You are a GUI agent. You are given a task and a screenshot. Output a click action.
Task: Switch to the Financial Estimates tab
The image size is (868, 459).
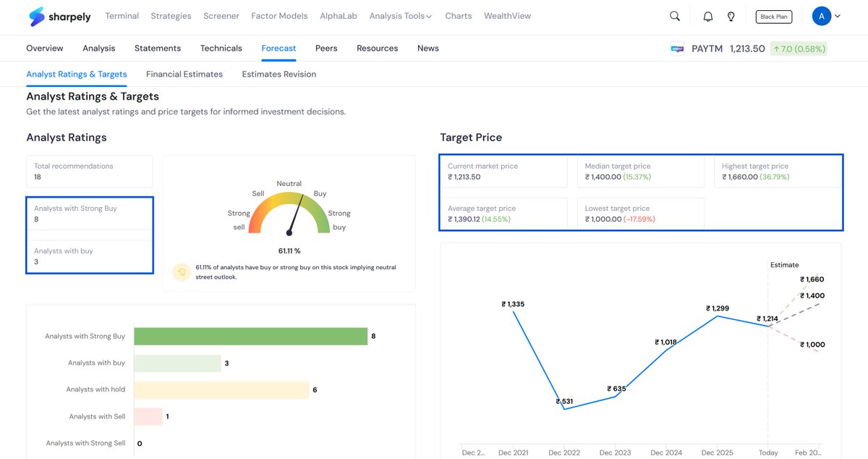(x=184, y=74)
